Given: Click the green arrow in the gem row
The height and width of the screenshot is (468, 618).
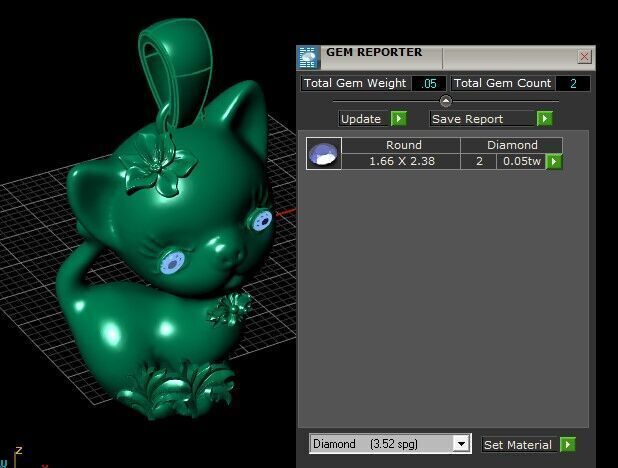Looking at the screenshot, I should 554,161.
